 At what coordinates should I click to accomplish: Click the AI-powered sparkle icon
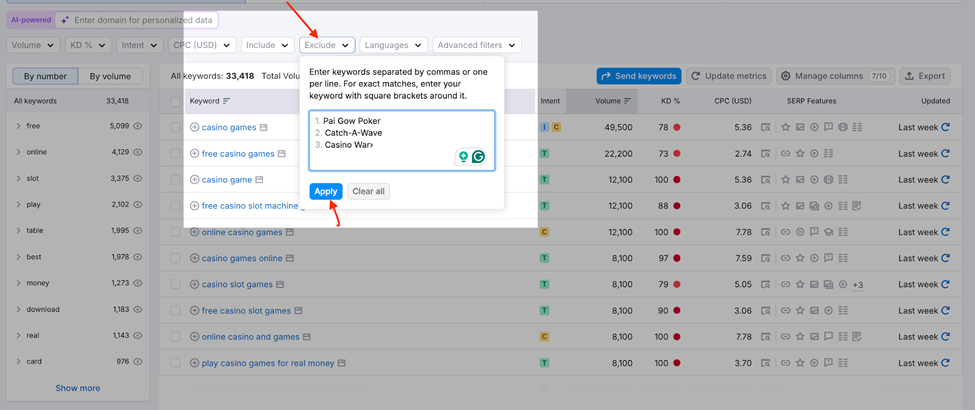(65, 21)
